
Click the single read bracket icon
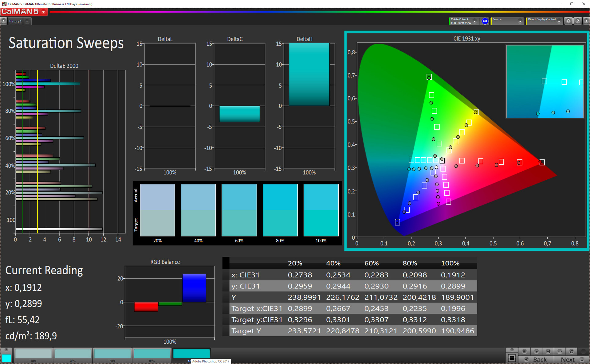548,351
